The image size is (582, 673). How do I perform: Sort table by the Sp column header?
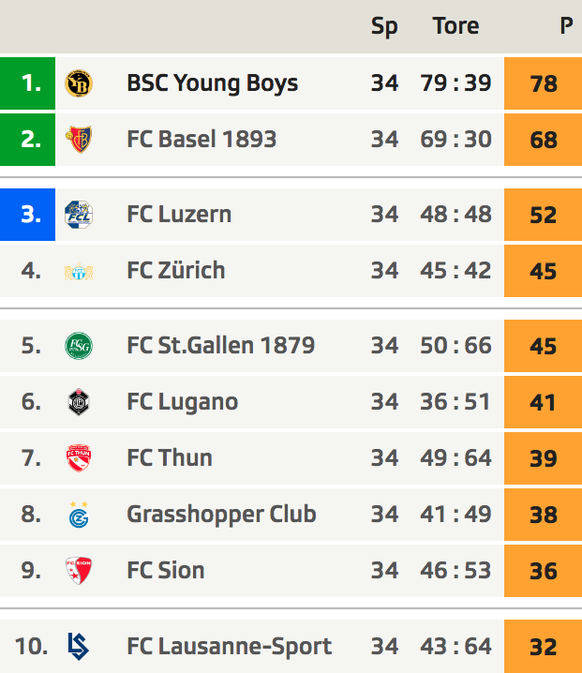click(385, 26)
